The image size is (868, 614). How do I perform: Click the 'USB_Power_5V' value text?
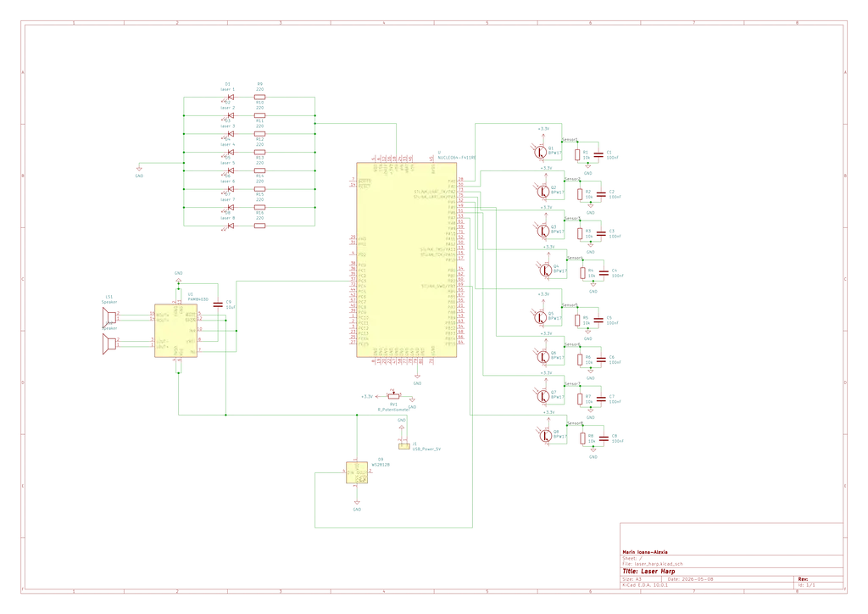tap(427, 449)
